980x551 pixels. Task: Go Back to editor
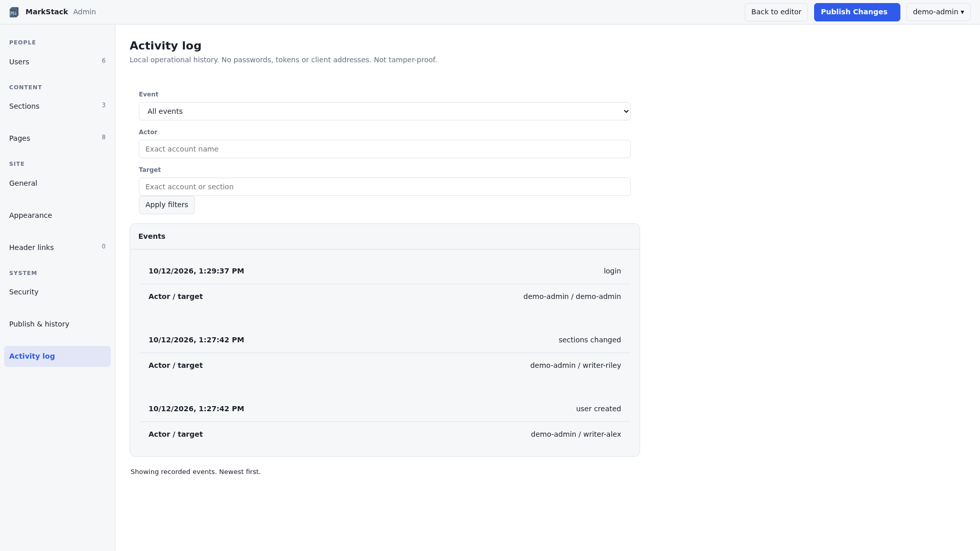coord(776,12)
